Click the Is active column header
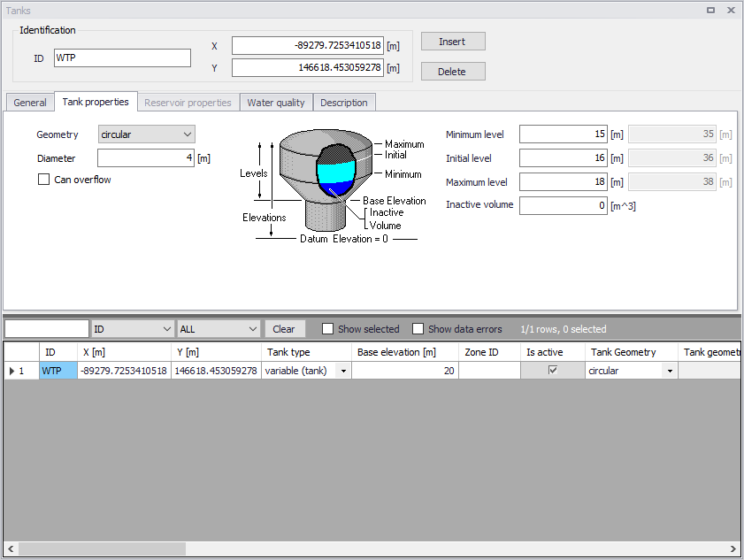The height and width of the screenshot is (560, 744). click(x=553, y=352)
